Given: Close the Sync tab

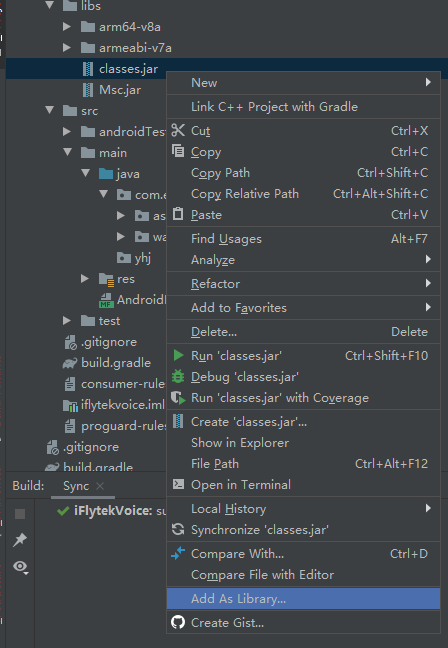Looking at the screenshot, I should pos(100,486).
